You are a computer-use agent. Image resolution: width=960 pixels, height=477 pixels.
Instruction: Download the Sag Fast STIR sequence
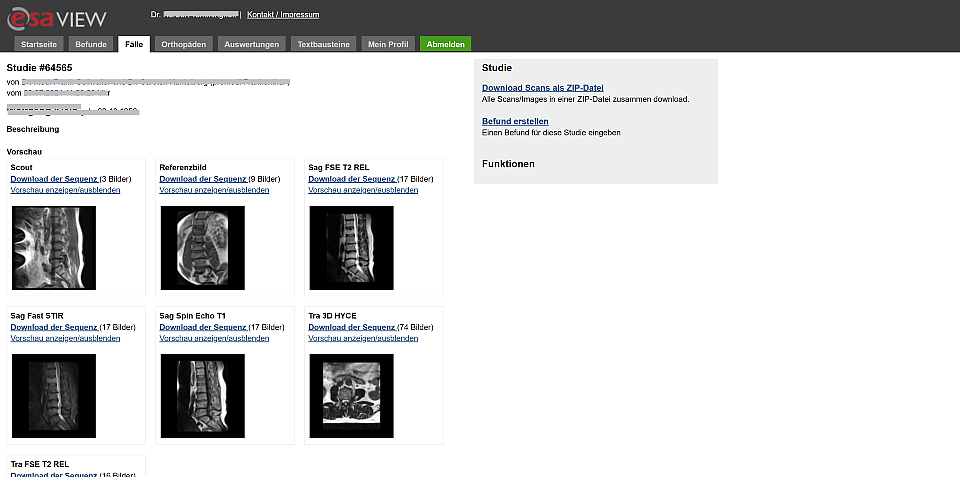[x=54, y=327]
